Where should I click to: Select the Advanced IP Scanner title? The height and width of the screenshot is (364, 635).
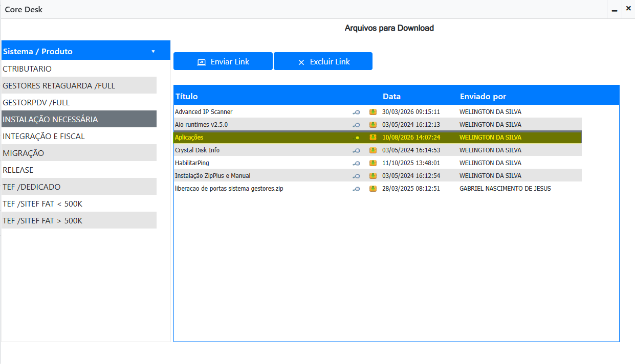[x=204, y=112]
